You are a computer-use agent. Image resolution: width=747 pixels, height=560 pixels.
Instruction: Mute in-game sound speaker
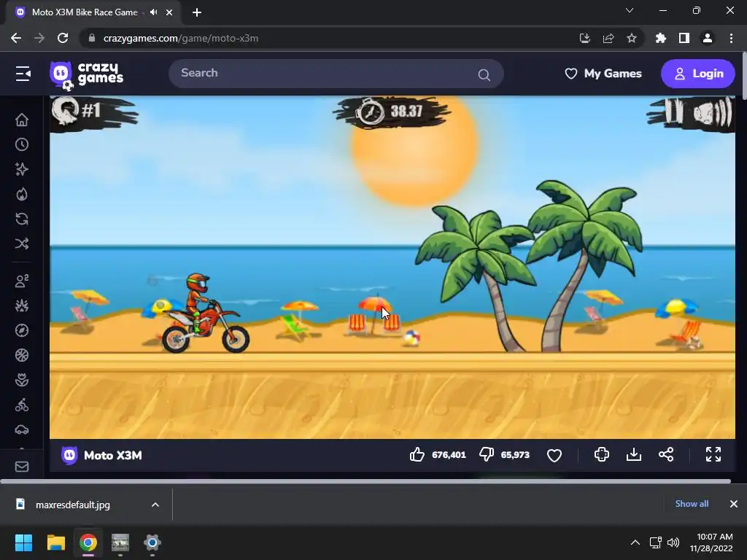pos(713,113)
